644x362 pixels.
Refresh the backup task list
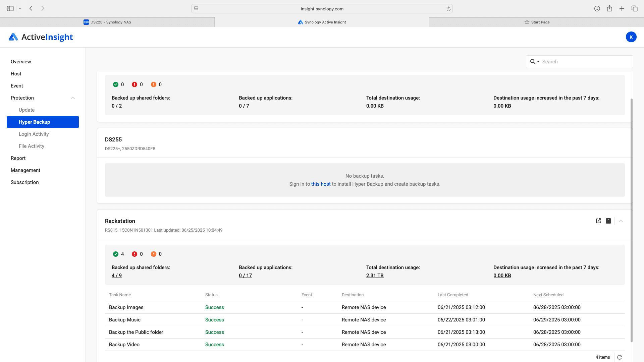coord(620,357)
